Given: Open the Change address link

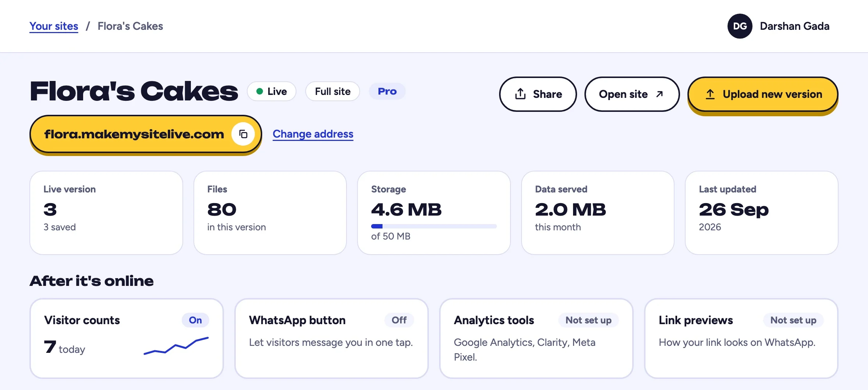Looking at the screenshot, I should [313, 134].
